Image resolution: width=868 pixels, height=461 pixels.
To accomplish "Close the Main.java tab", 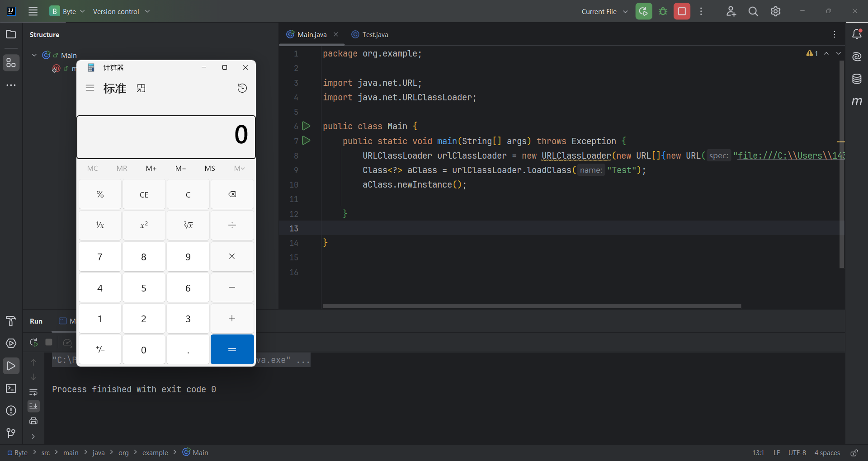I will point(336,34).
